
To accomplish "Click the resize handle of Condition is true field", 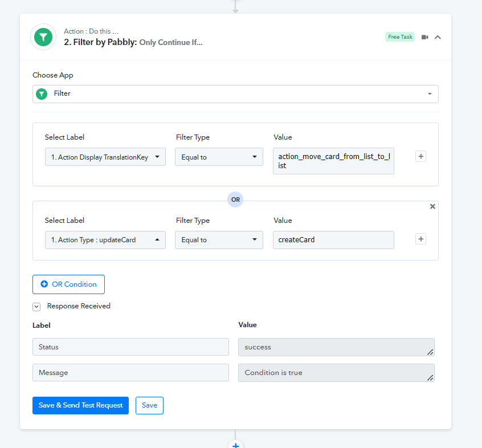I will 430,378.
